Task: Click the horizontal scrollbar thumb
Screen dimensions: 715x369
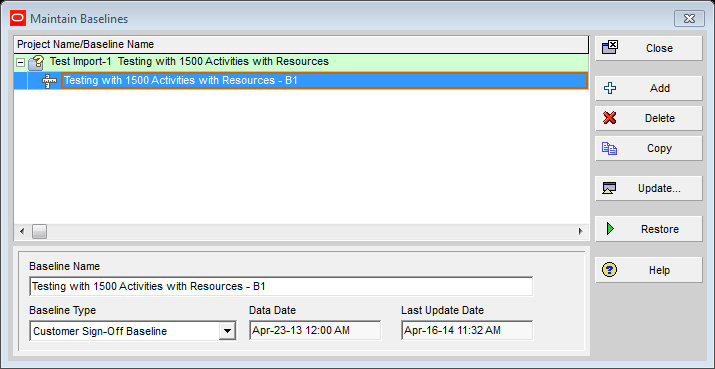Action: point(39,231)
